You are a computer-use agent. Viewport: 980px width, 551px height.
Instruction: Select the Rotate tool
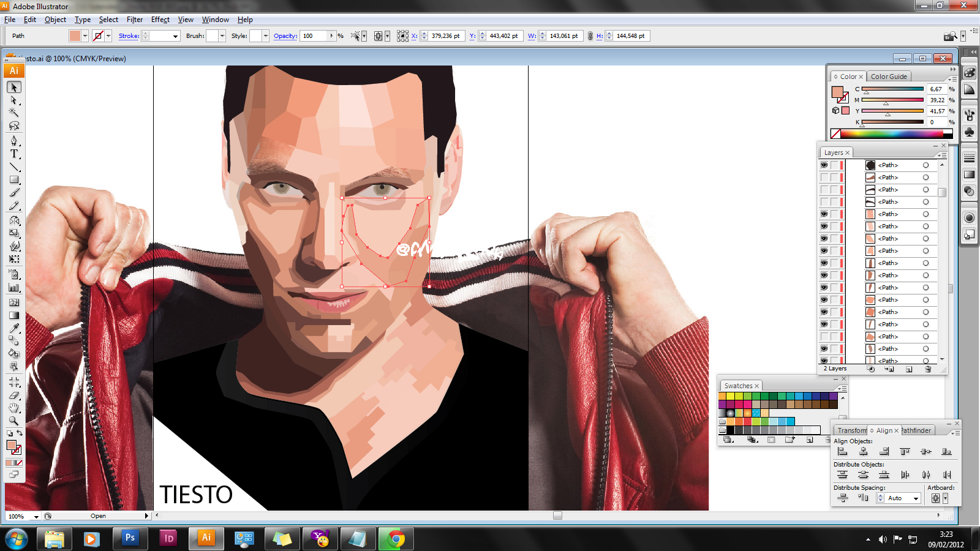tap(14, 220)
